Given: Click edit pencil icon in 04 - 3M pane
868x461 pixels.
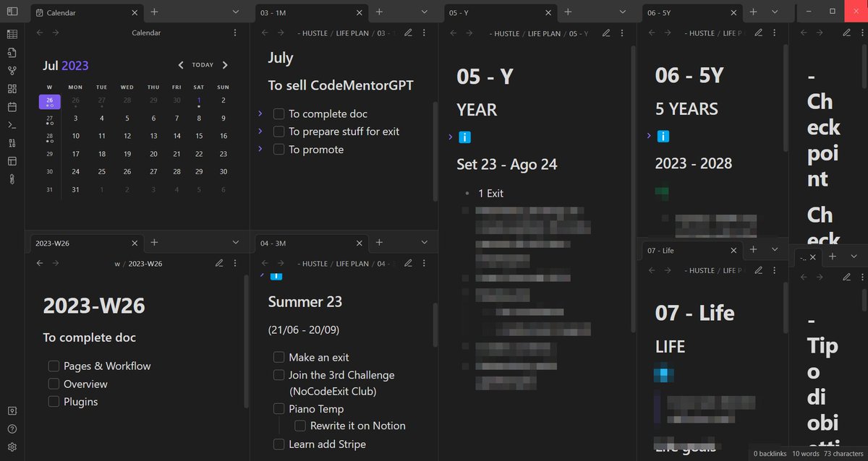Looking at the screenshot, I should click(x=408, y=263).
